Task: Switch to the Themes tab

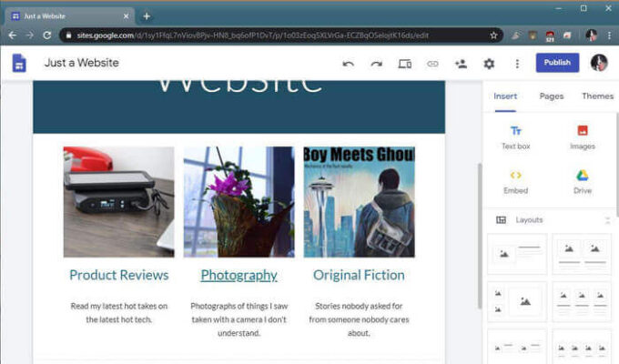Action: (x=598, y=96)
